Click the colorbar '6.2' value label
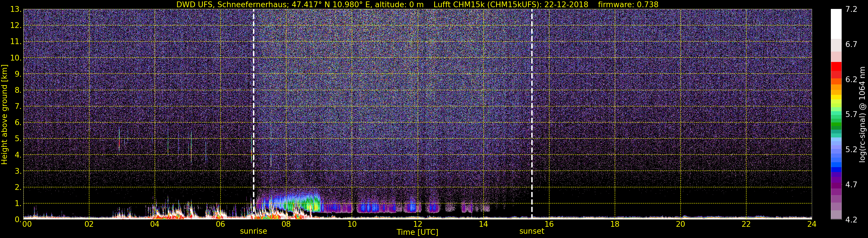This screenshot has height=238, width=868. (x=851, y=80)
